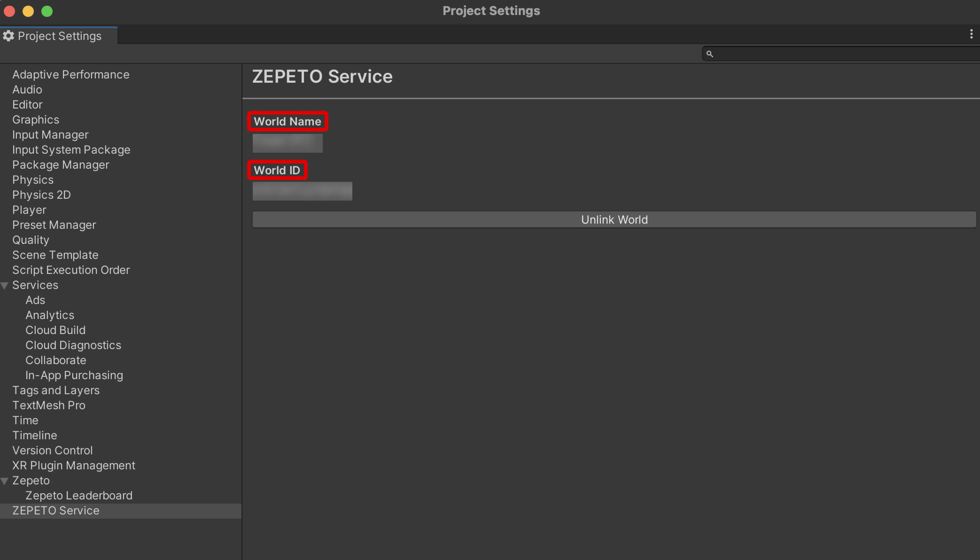The image size is (980, 560).
Task: Select Player settings
Action: [29, 210]
